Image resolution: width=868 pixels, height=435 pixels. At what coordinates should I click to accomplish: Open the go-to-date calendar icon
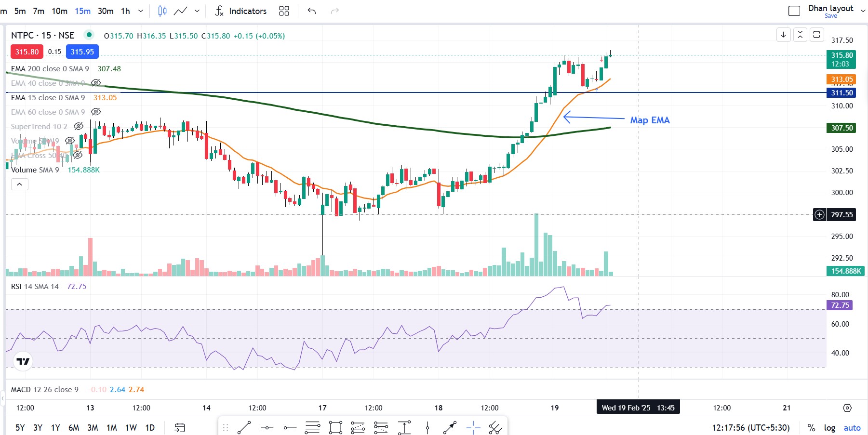(180, 427)
